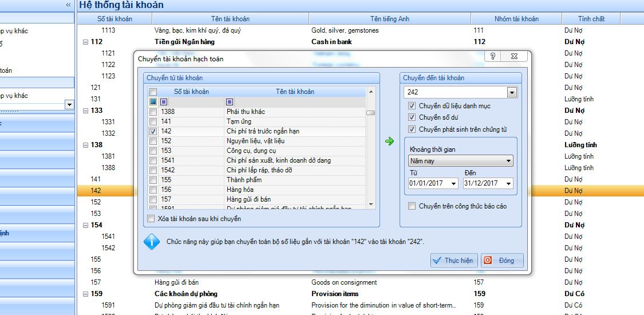
Task: Sort by Nhóm tài khoản column header
Action: [x=516, y=18]
